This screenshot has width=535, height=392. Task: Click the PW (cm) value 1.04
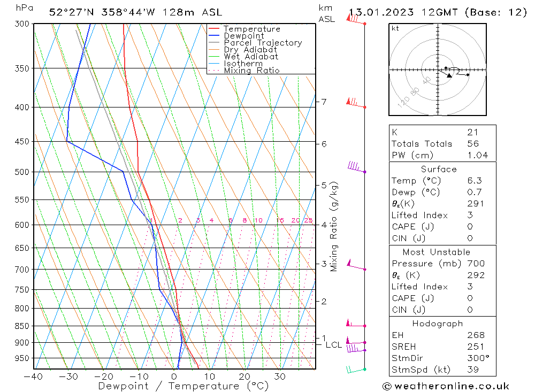coord(478,155)
